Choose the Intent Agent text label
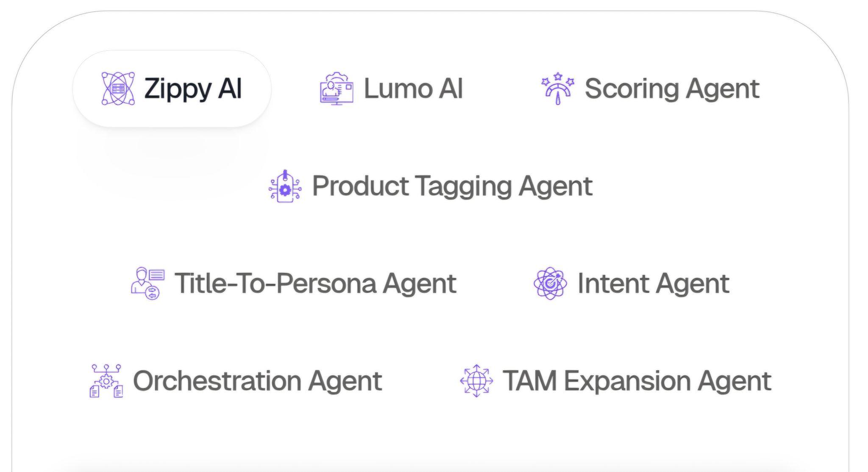Screen dimensions: 868x472 point(653,284)
